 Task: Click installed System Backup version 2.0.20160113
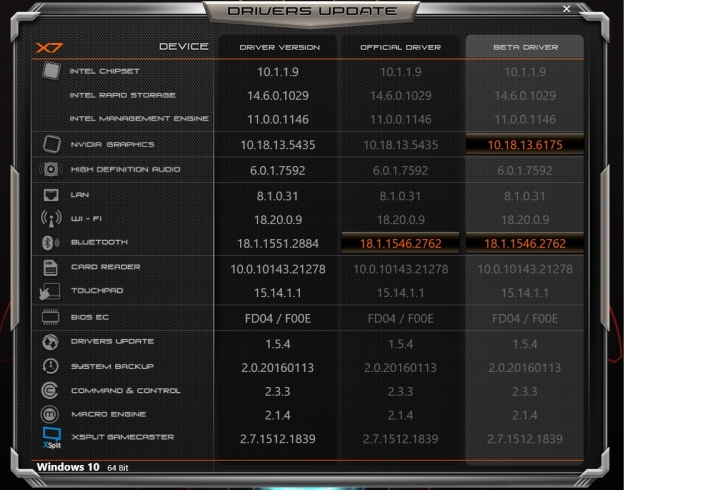click(x=278, y=368)
